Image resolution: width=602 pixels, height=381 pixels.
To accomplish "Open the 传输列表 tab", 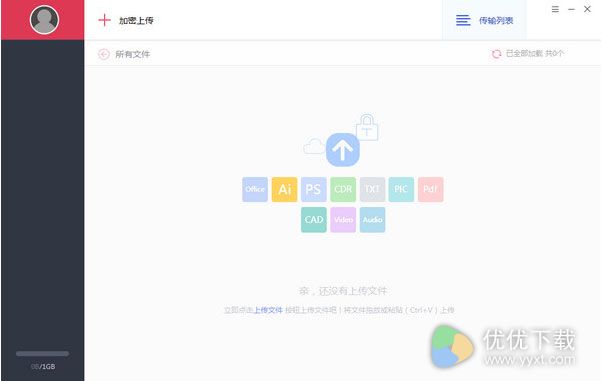I will click(x=485, y=20).
